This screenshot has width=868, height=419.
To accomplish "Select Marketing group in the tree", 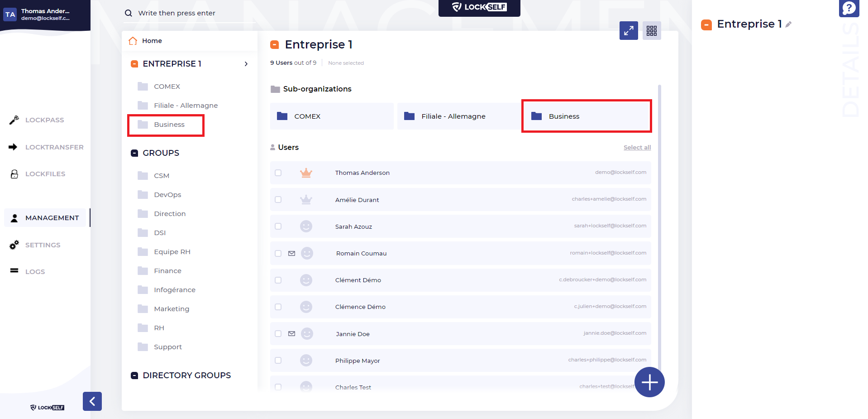I will pyautogui.click(x=172, y=309).
